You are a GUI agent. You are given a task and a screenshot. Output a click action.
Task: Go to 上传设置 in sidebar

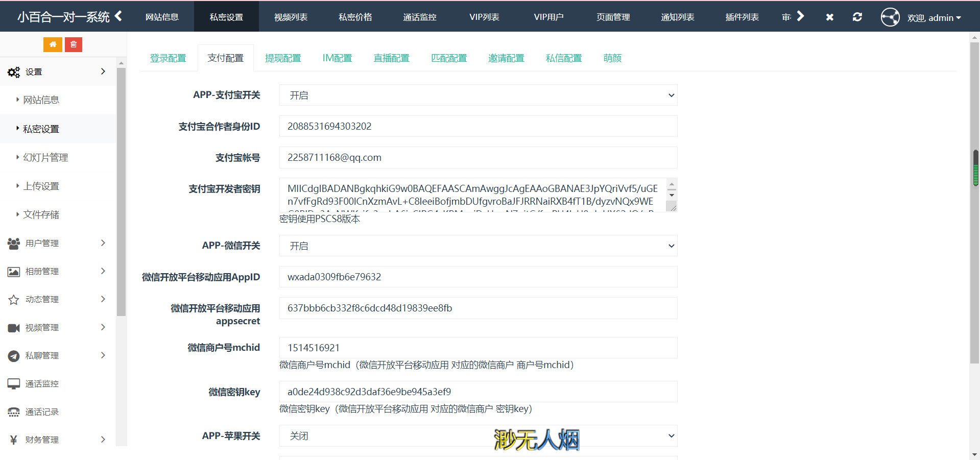click(x=41, y=186)
